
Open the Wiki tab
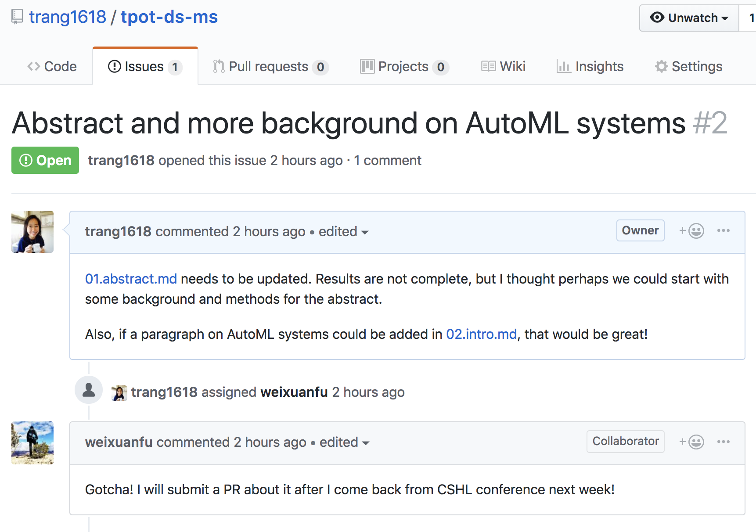[503, 66]
